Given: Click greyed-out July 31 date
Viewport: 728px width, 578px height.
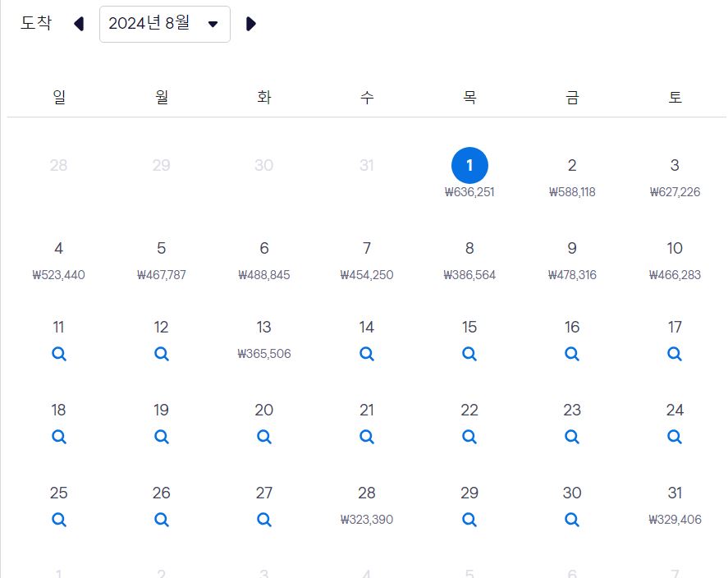Looking at the screenshot, I should (x=367, y=165).
